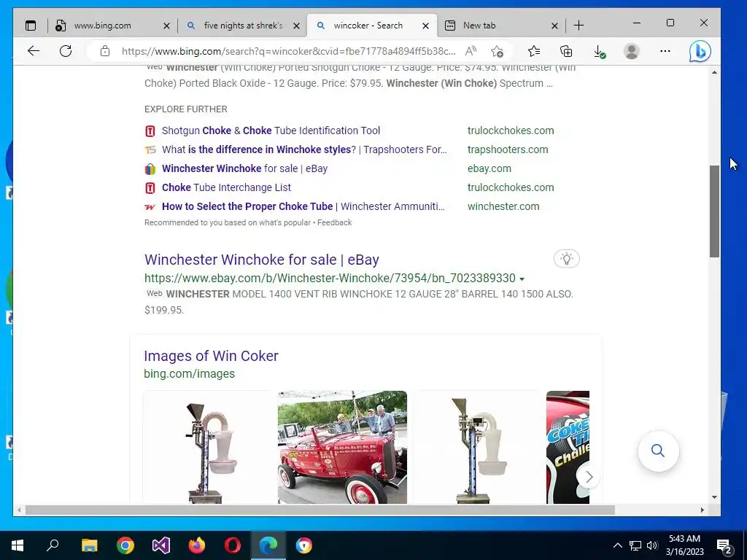747x560 pixels.
Task: Go back with the back arrow
Action: [34, 51]
